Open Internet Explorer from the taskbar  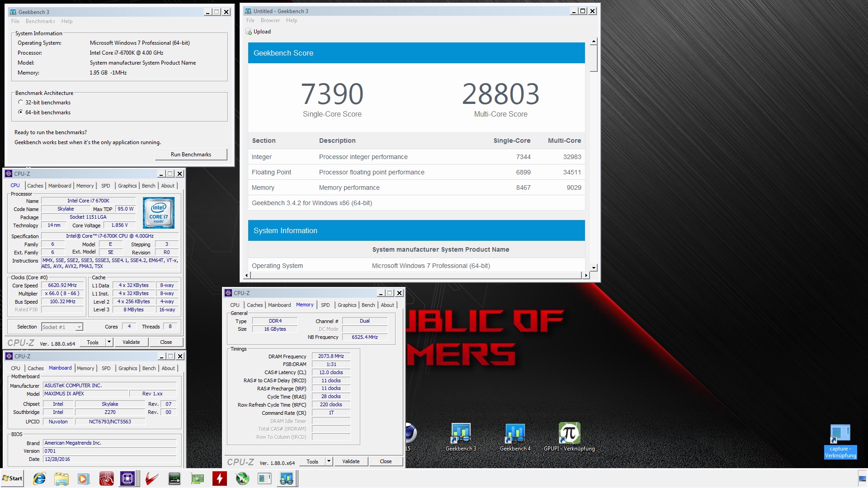click(39, 479)
